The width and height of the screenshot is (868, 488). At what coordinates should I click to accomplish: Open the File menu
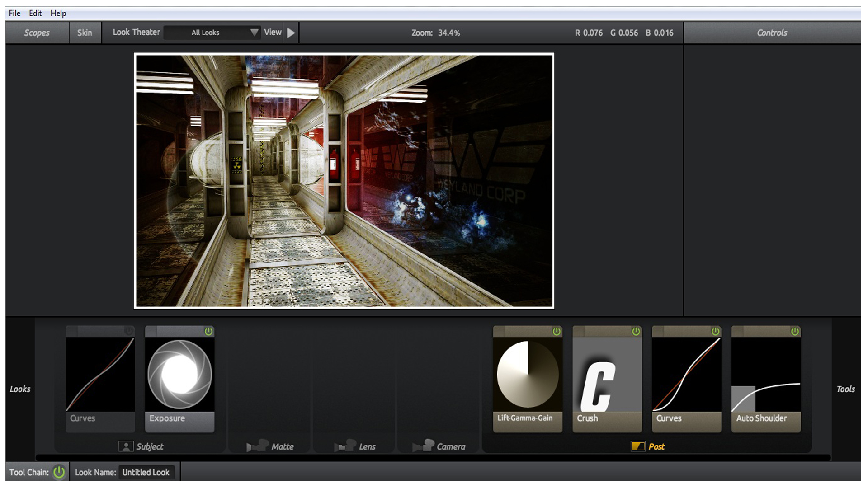[14, 13]
